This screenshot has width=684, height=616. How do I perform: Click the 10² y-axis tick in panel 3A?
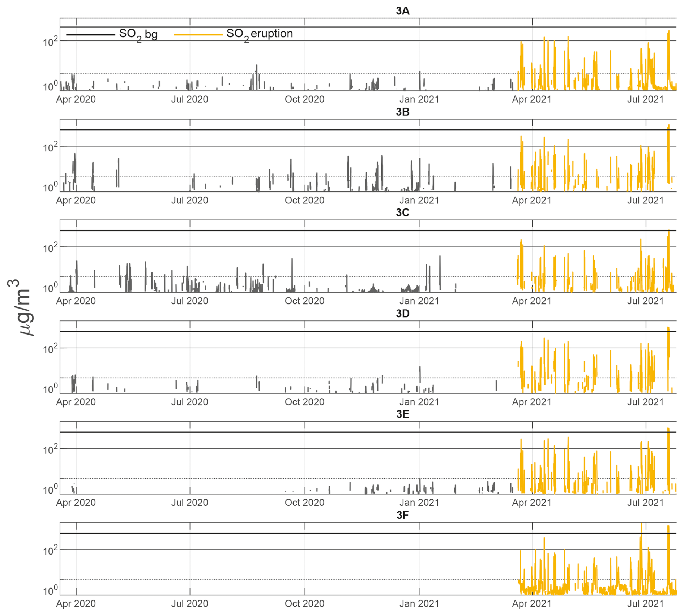pos(50,42)
